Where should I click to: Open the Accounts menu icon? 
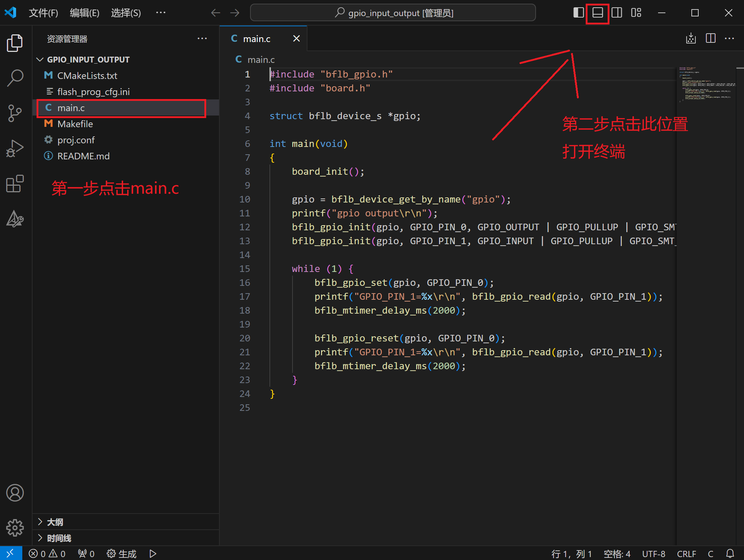point(15,493)
